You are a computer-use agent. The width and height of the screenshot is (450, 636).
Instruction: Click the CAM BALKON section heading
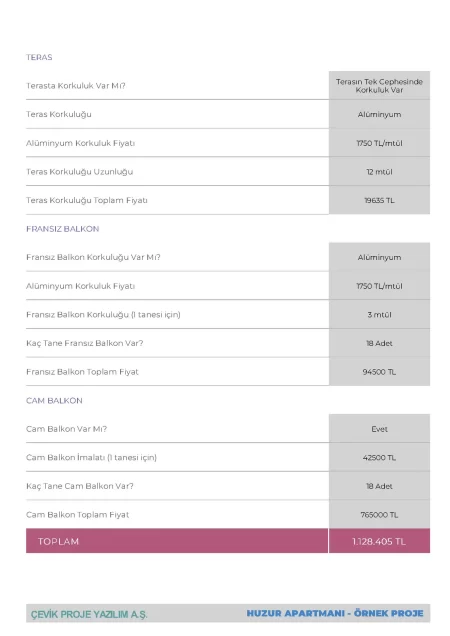(54, 400)
